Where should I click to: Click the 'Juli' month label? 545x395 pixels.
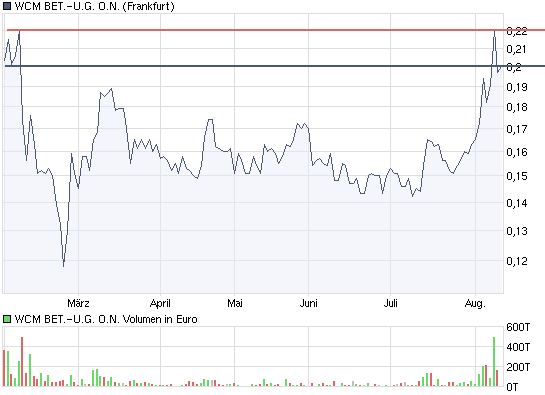[x=390, y=303]
